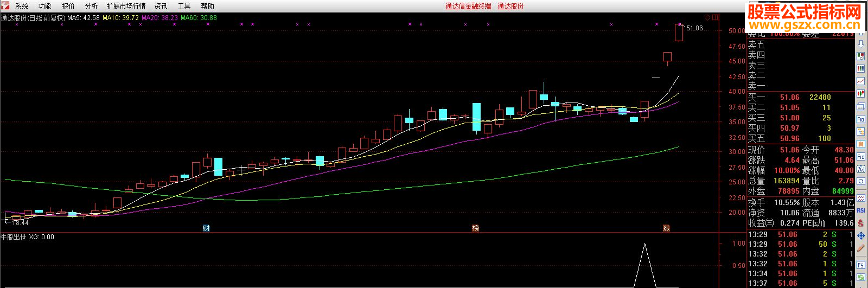This screenshot has height=288, width=868.
Task: Click the diamond icon at the chart's top right
Action: [x=707, y=17]
